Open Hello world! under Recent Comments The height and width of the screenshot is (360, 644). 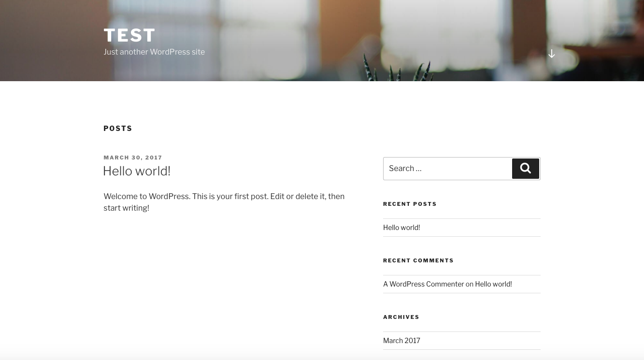pyautogui.click(x=493, y=284)
